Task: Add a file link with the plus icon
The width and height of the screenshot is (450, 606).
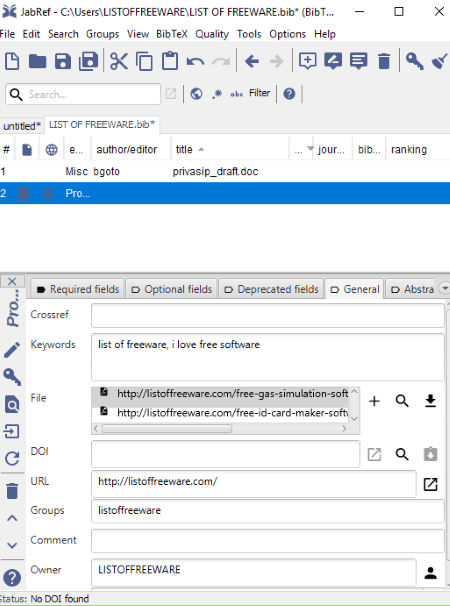Action: click(374, 401)
